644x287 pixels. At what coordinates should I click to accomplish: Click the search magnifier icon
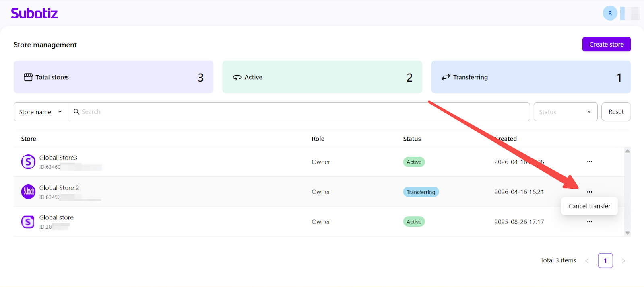(76, 112)
